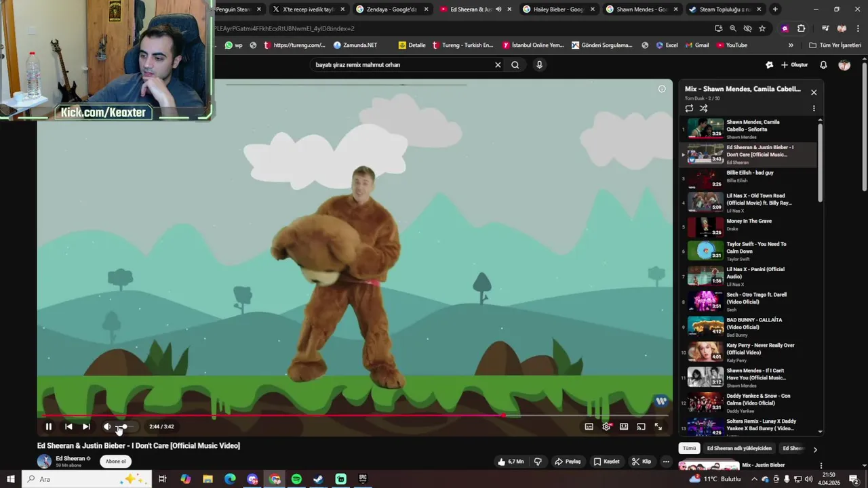Show more filter chips with arrow
The image size is (868, 488).
pos(815,449)
